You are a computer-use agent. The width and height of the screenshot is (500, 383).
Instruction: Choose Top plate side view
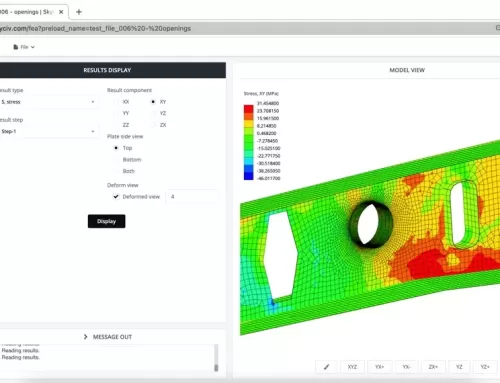[x=116, y=148]
